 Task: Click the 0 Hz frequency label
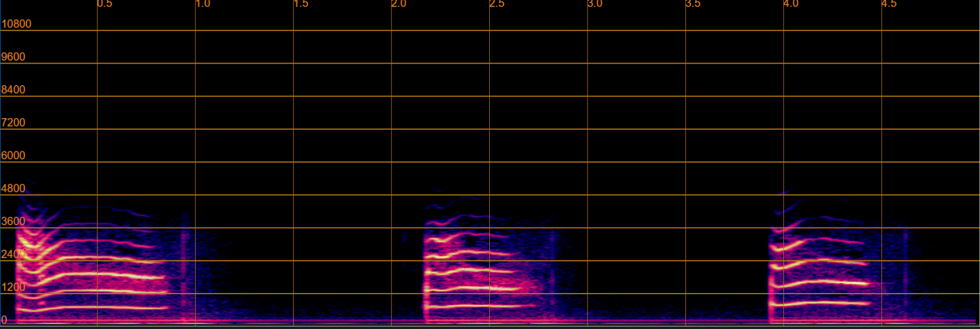4,320
